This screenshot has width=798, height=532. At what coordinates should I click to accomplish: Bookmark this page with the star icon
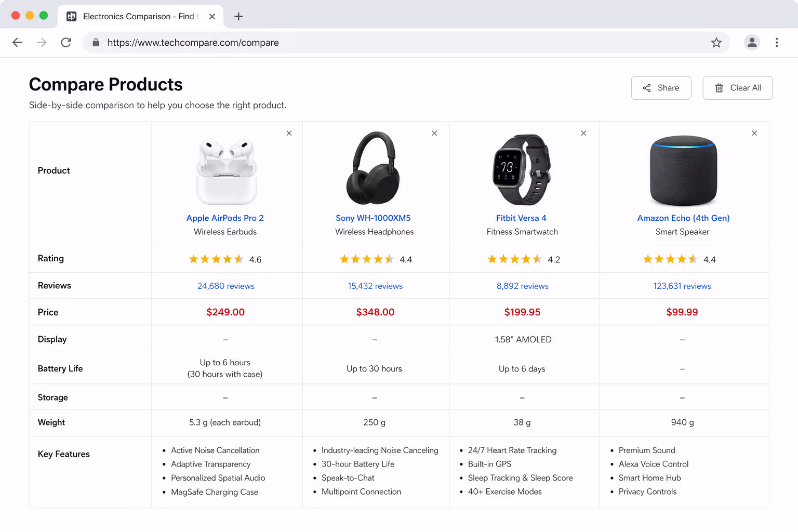pos(716,43)
